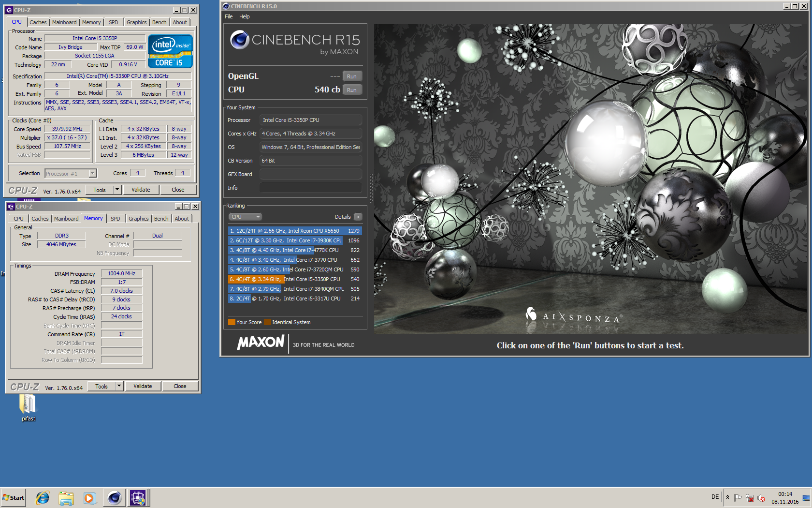The height and width of the screenshot is (508, 812).
Task: Open Tools dropdown arrow in Memory window
Action: coord(119,386)
